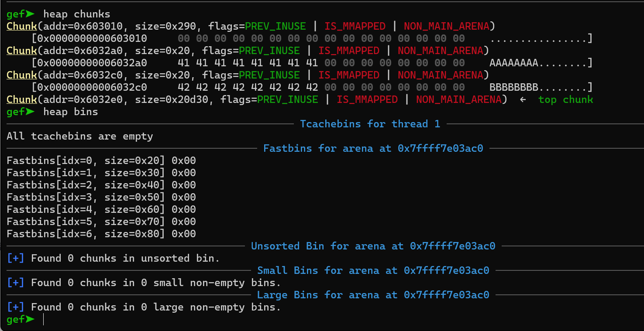Click 'Tcachebins for thread 1' heading

[x=370, y=124]
